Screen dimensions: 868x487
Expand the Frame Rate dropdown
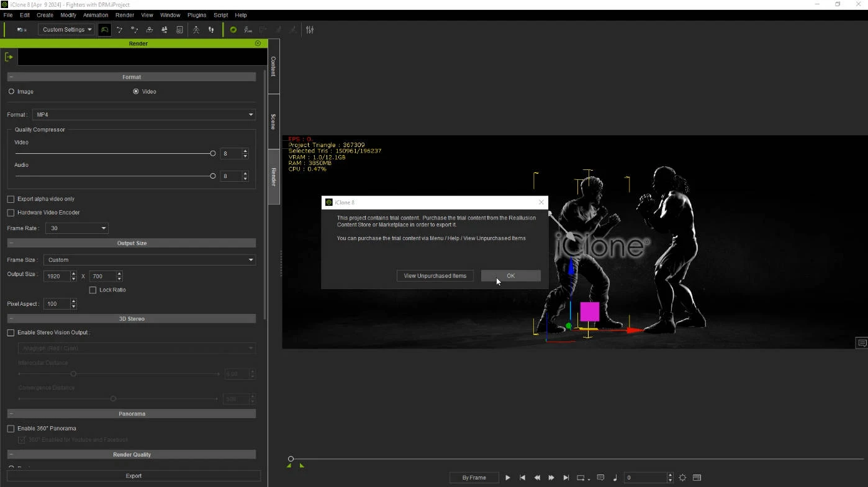(x=76, y=228)
